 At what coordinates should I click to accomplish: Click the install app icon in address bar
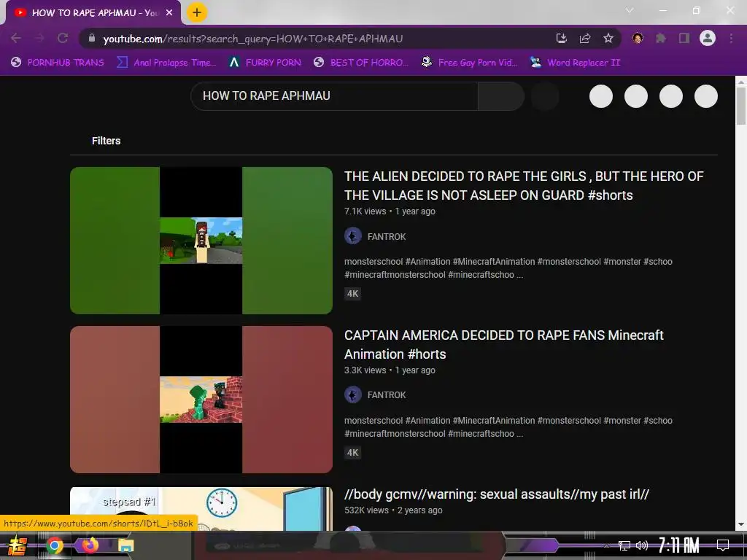point(562,38)
